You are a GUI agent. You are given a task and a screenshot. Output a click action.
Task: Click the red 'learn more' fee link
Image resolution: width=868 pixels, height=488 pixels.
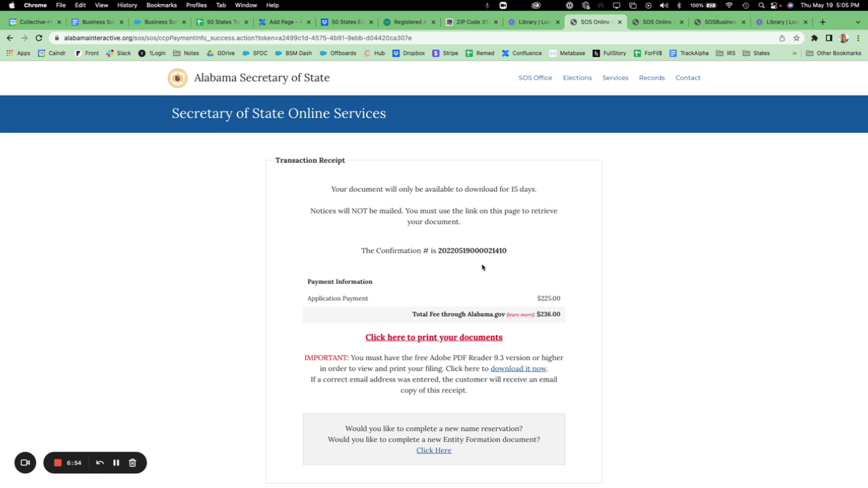(520, 315)
